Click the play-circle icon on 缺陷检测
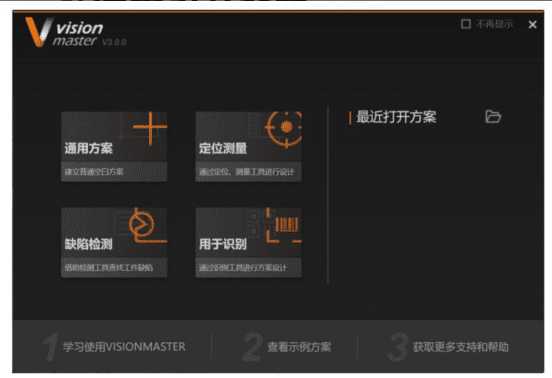 coord(143,225)
